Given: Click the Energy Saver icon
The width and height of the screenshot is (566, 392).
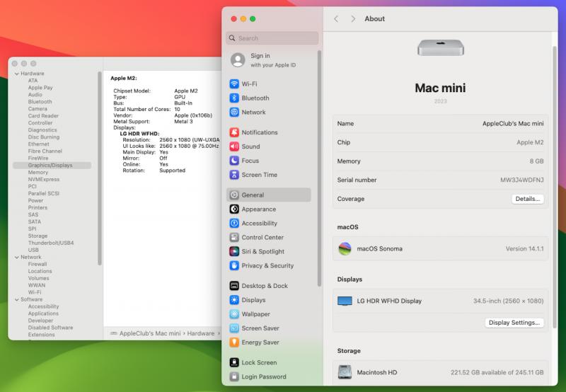Looking at the screenshot, I should tap(234, 342).
